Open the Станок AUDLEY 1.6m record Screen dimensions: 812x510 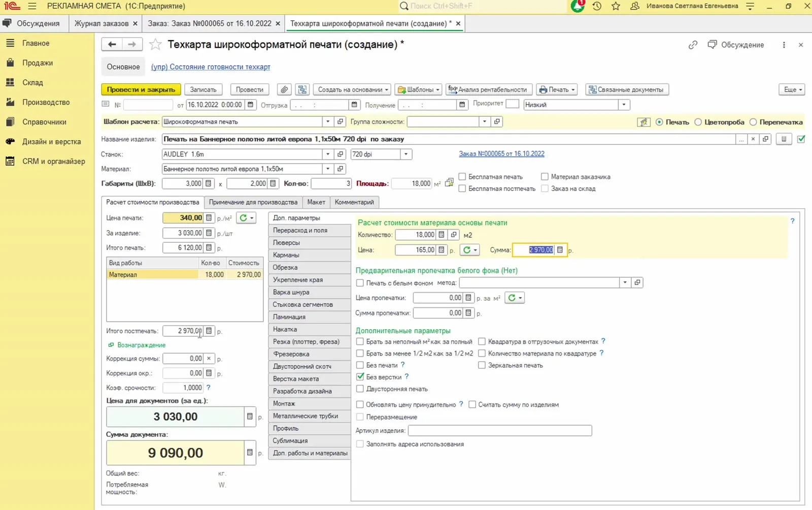341,154
